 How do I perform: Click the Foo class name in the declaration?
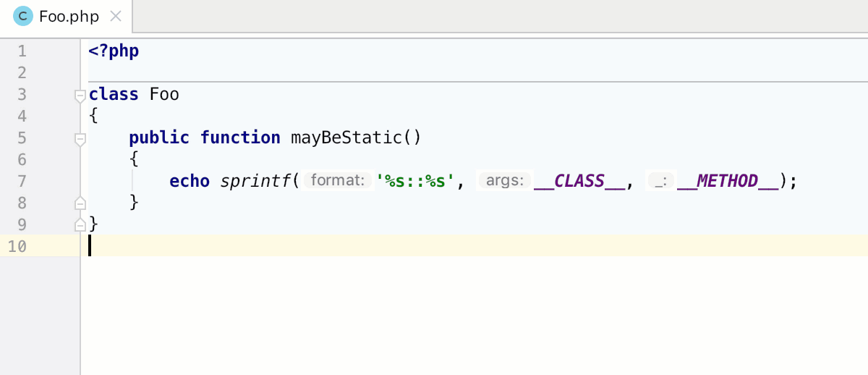coord(164,95)
